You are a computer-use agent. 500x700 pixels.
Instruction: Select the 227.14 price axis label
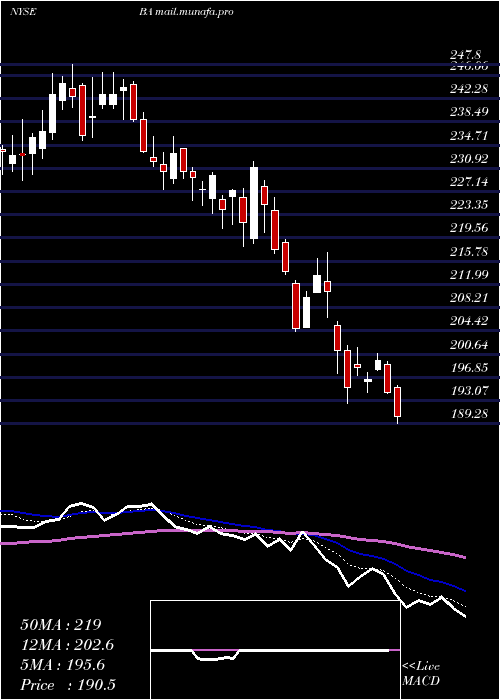(x=469, y=182)
